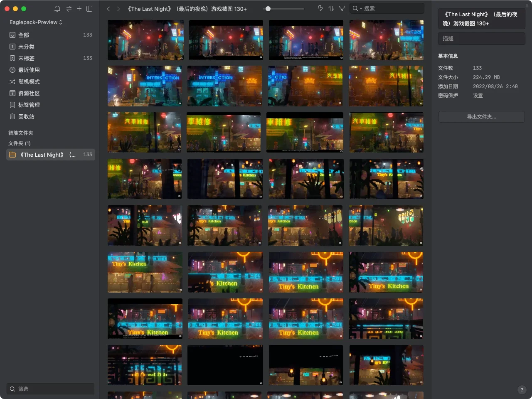Adjust the thumbnail size slider

pos(268,9)
